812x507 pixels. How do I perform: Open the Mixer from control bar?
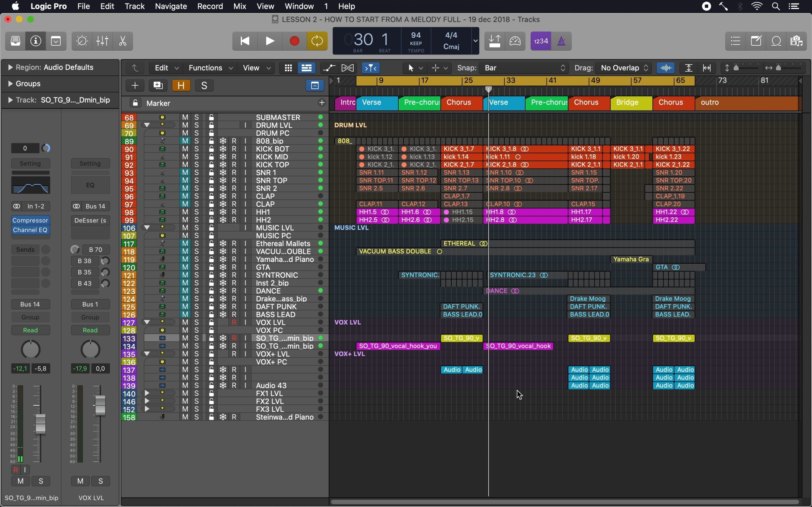[x=102, y=41]
